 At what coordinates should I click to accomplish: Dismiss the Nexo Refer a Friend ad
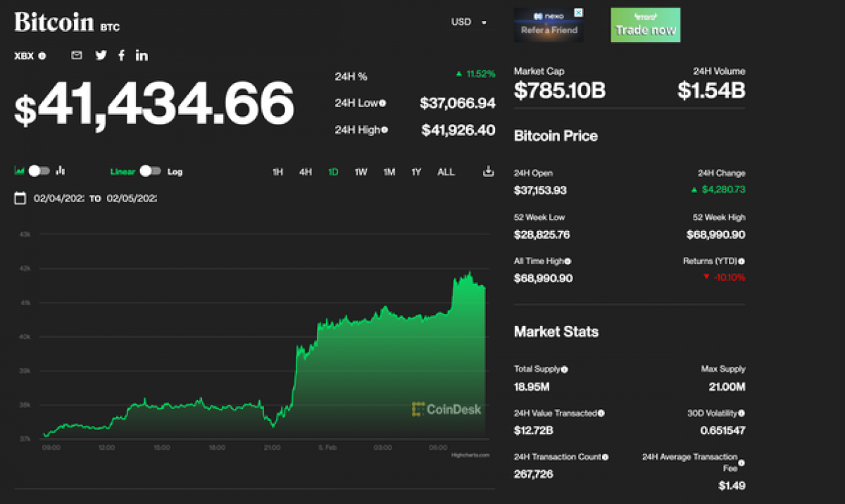(x=579, y=12)
